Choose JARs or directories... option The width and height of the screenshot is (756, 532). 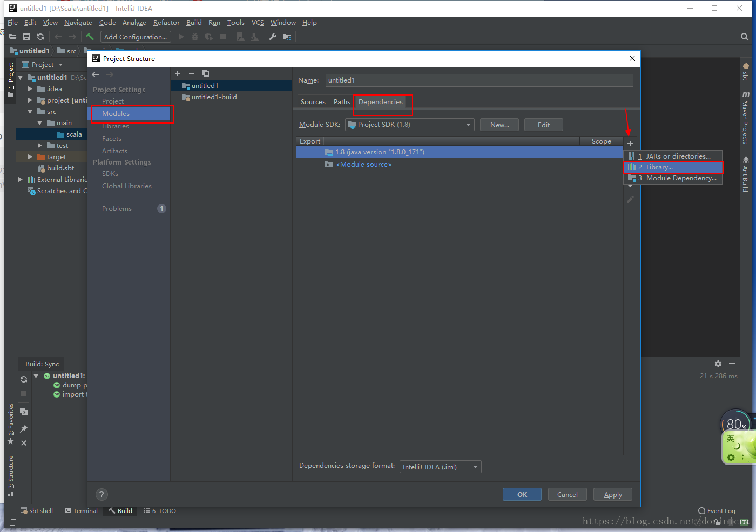click(x=673, y=156)
